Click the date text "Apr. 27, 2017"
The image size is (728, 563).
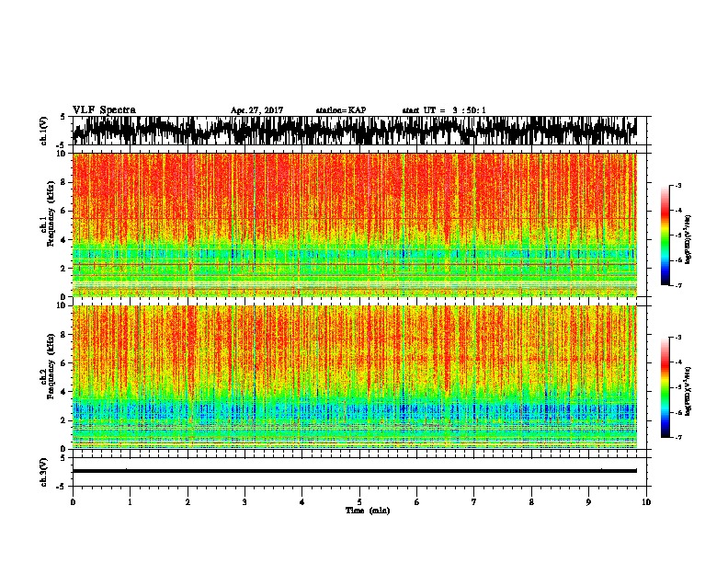pyautogui.click(x=256, y=110)
